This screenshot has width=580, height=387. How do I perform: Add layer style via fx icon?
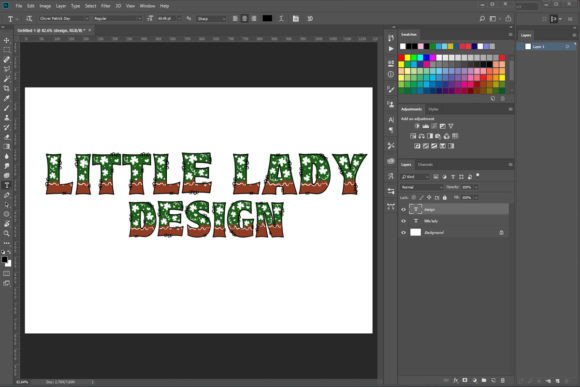(x=456, y=380)
